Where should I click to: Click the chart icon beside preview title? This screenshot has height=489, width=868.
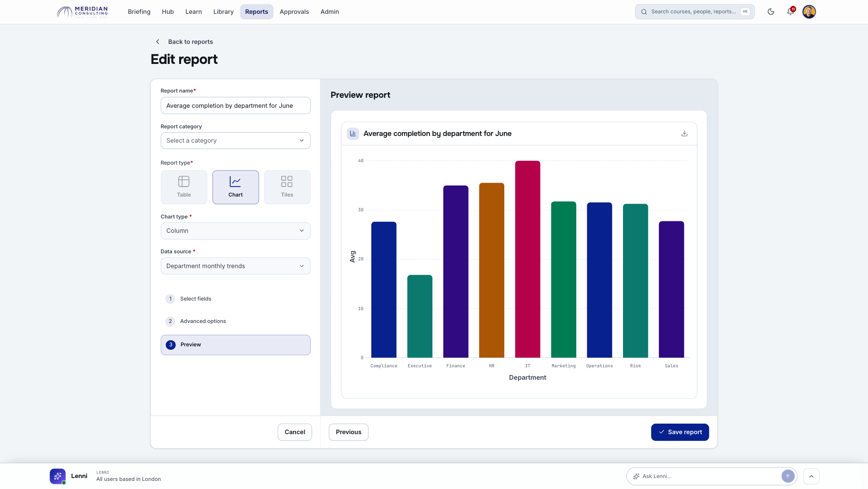[353, 134]
